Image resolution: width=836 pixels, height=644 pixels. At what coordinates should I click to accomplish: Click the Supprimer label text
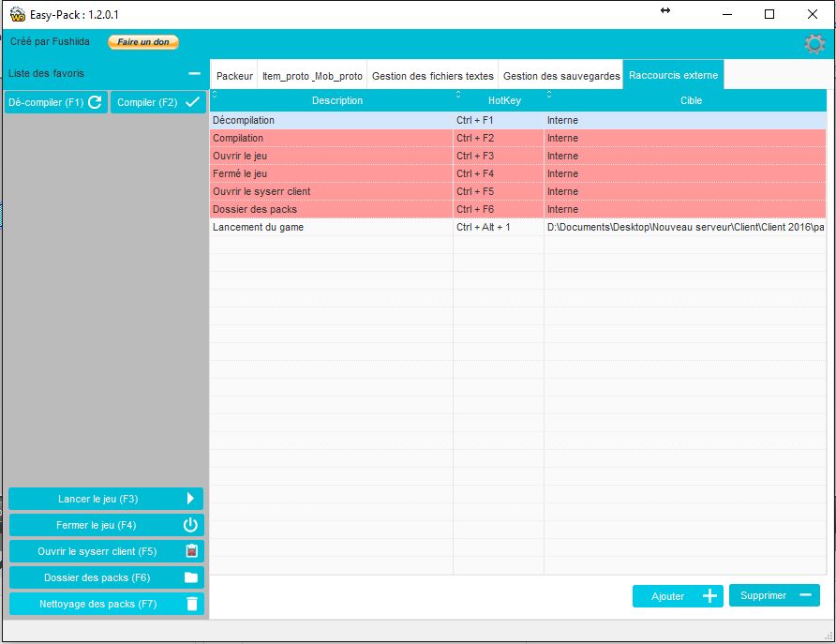(763, 595)
